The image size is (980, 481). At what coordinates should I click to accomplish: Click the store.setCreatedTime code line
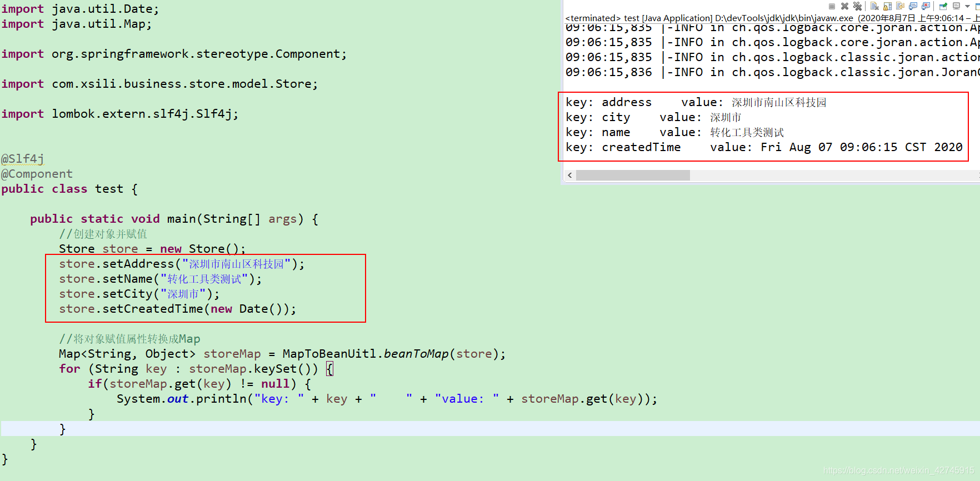pyautogui.click(x=178, y=309)
